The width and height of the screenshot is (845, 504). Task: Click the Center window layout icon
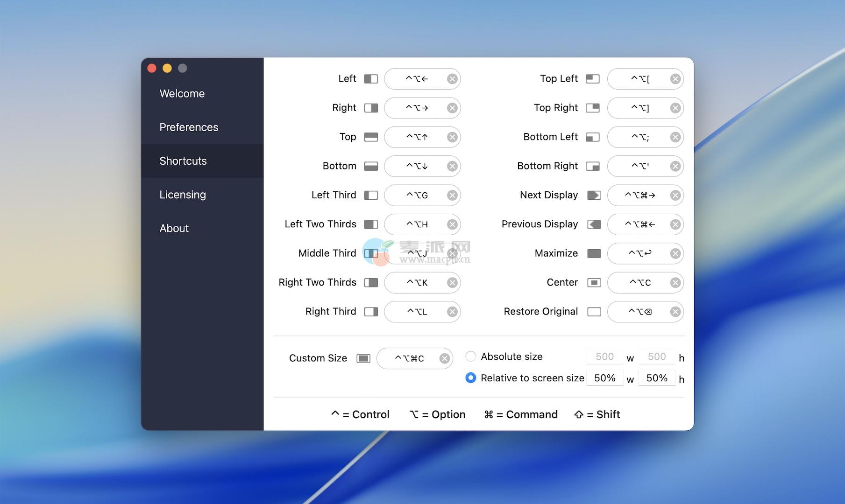594,283
